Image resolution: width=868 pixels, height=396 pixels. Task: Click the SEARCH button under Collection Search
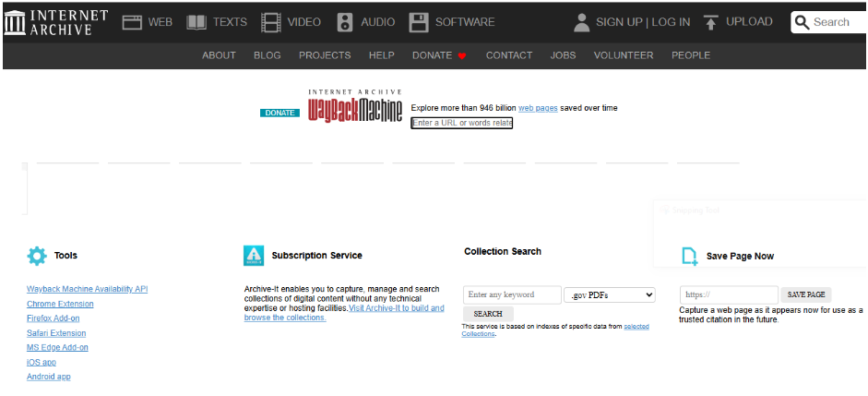click(488, 314)
